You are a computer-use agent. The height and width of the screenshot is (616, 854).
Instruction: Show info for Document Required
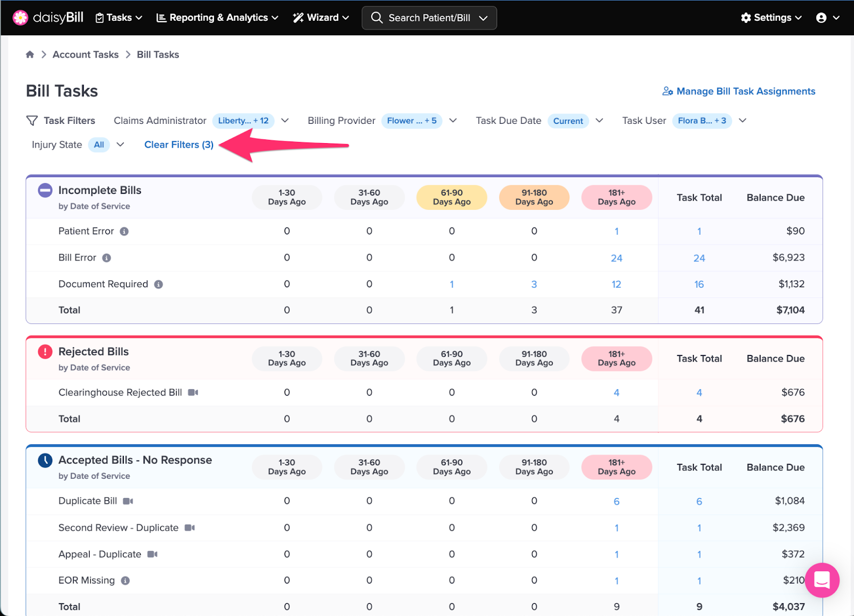pyautogui.click(x=159, y=285)
